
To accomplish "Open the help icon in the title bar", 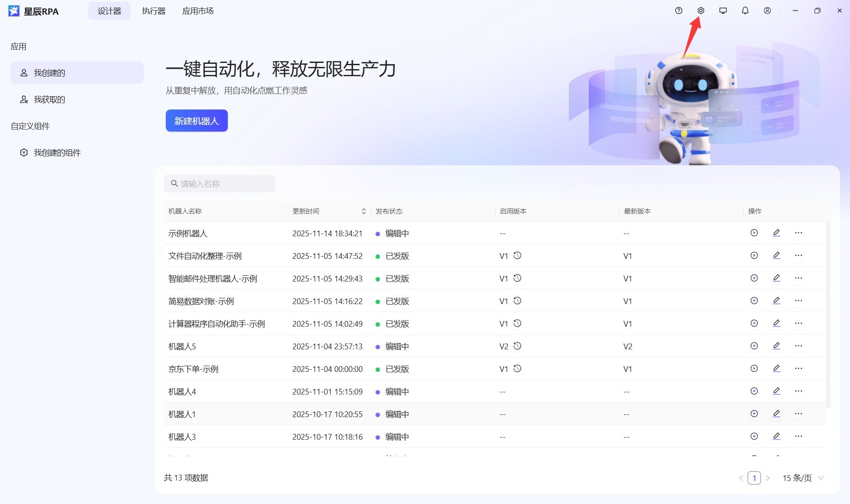I will 678,10.
